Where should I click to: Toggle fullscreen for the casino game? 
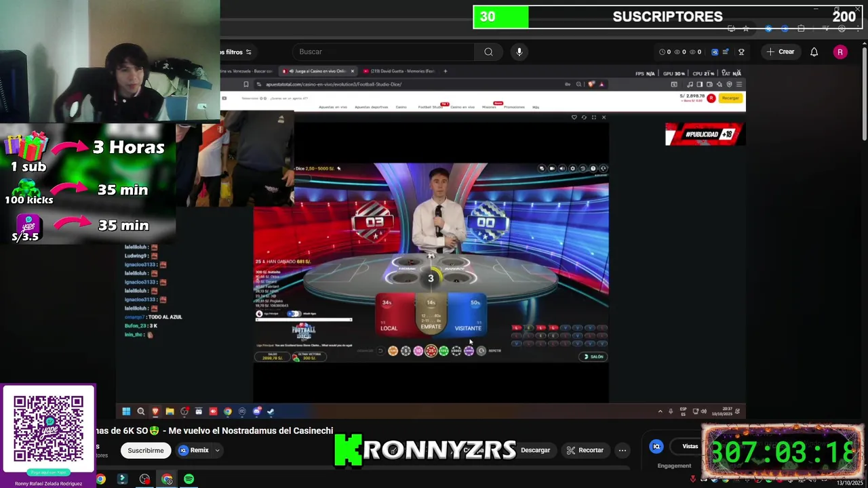point(594,117)
